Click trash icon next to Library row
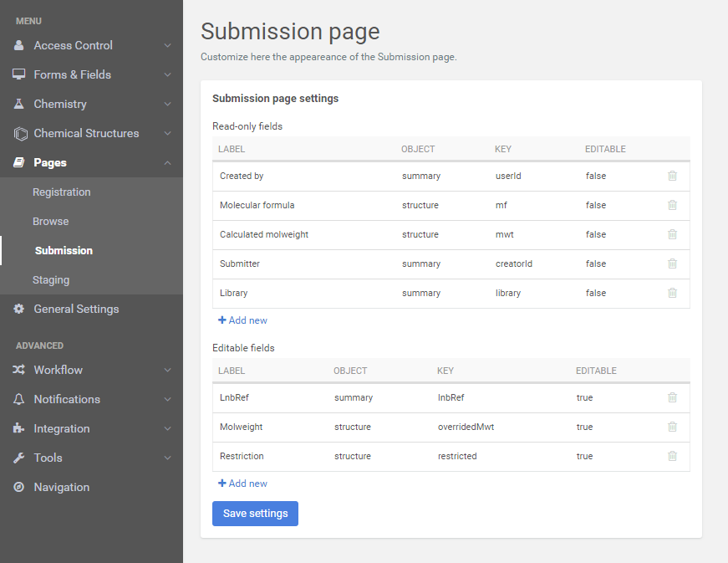The image size is (728, 563). coord(672,293)
